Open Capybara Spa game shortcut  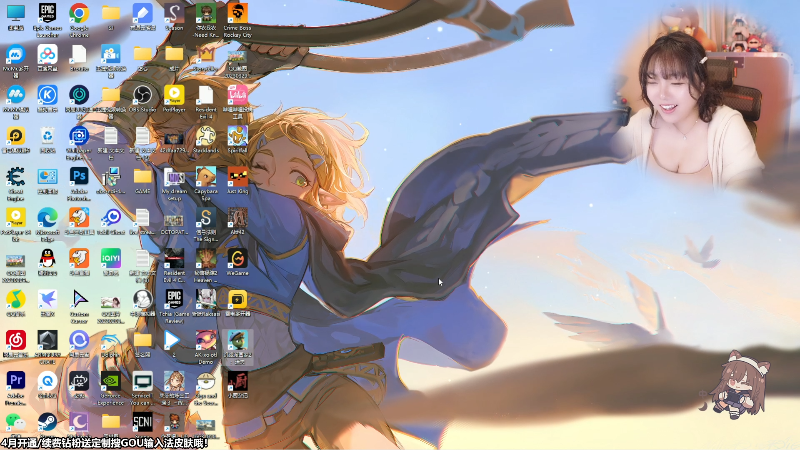point(206,177)
